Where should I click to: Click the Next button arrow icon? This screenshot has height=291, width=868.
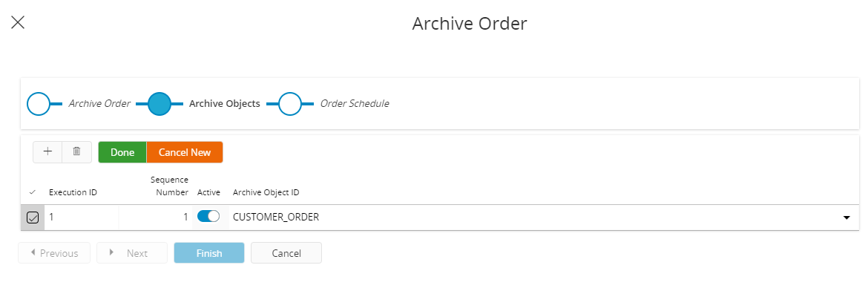point(112,252)
